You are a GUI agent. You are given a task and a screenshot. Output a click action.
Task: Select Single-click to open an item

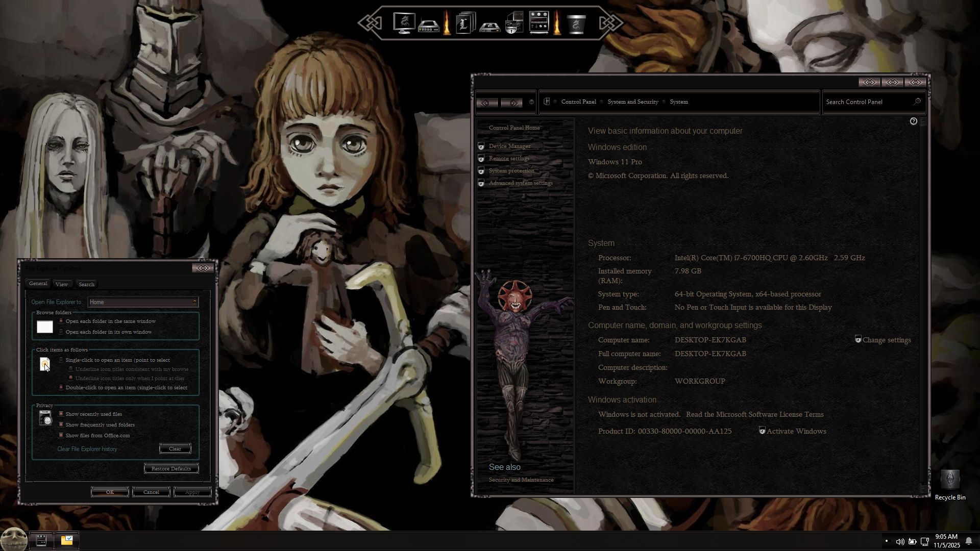pyautogui.click(x=62, y=360)
